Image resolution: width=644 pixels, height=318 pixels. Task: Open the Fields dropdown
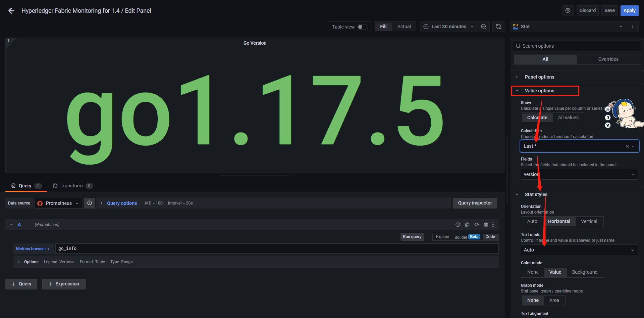579,175
